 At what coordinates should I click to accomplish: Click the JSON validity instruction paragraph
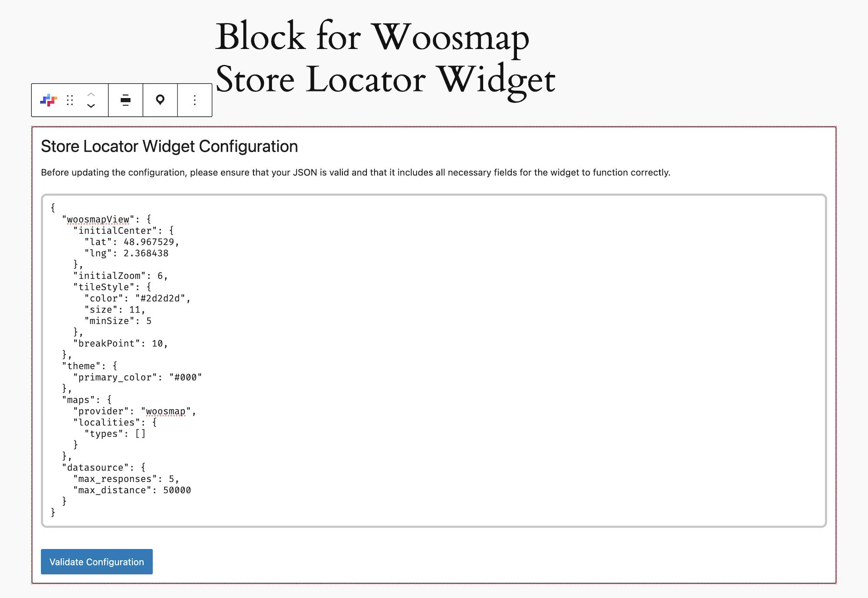355,173
